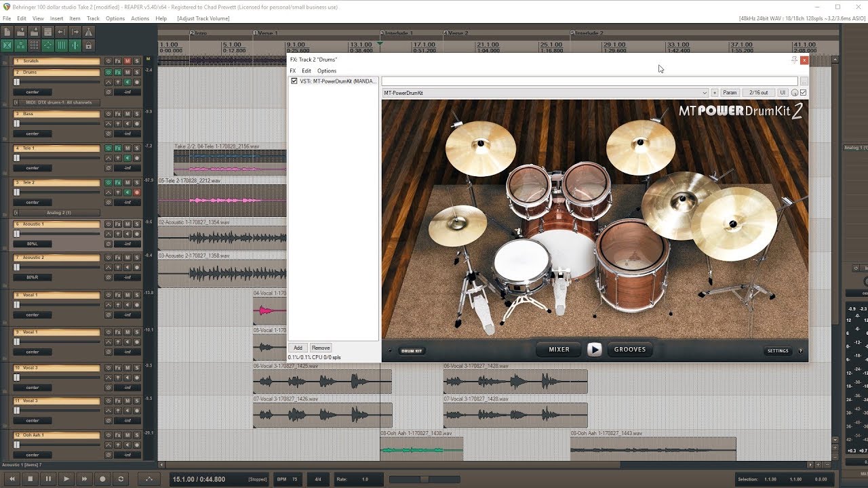
Task: Click Go to End transport button
Action: click(x=84, y=479)
